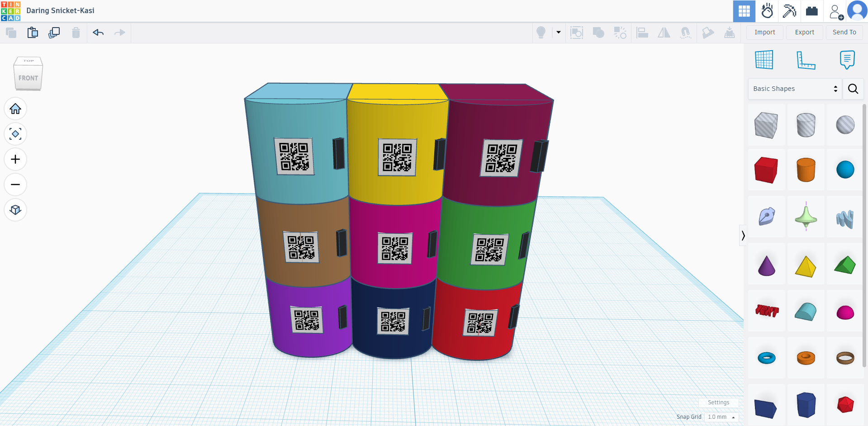868x426 pixels.
Task: Select the red Text shape
Action: [x=766, y=311]
